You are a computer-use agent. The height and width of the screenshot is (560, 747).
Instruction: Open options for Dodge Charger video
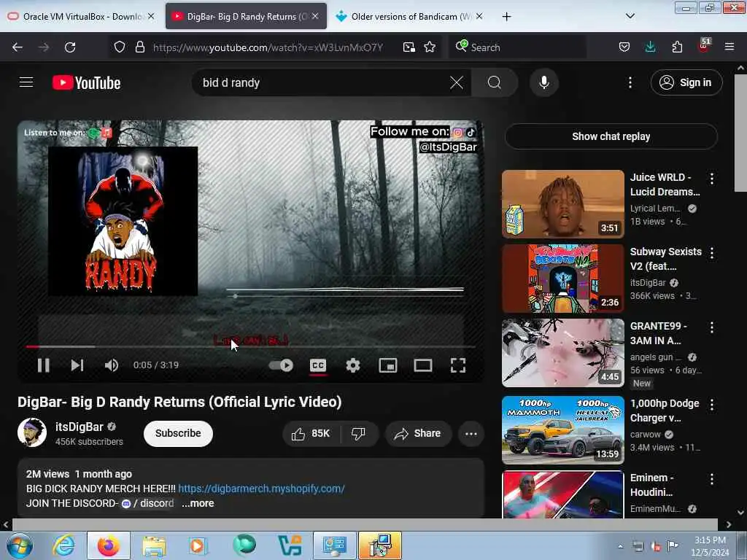click(712, 405)
